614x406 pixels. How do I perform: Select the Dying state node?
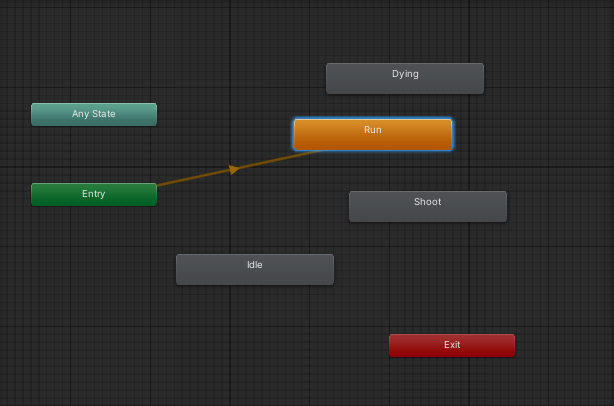click(x=405, y=78)
